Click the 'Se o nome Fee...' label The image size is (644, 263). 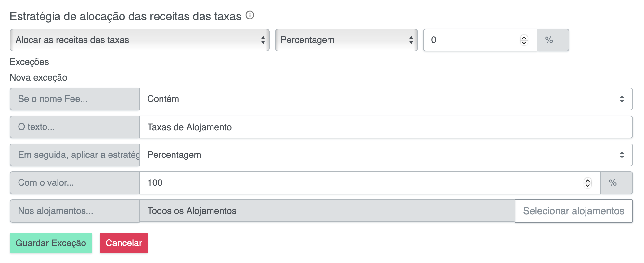[74, 99]
